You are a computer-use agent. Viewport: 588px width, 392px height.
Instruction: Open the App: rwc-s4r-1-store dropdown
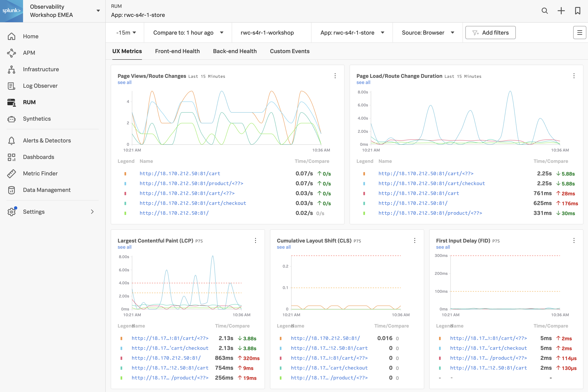coord(352,33)
